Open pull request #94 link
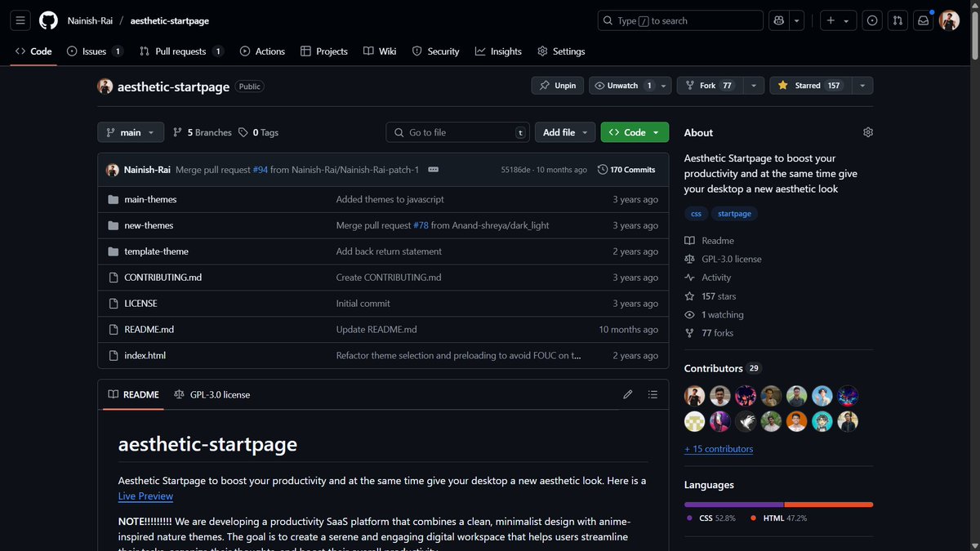 [x=260, y=170]
